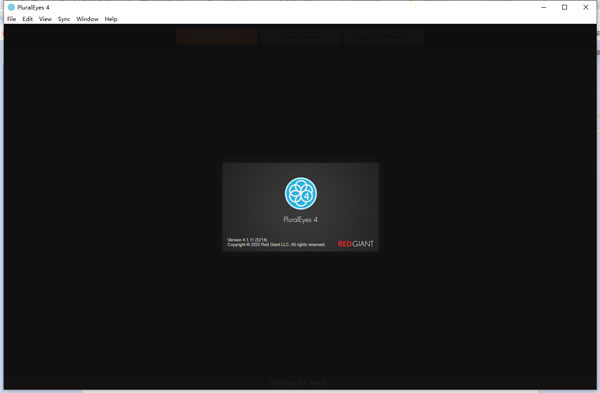Click the dimmed middle toolbar button

click(x=300, y=36)
